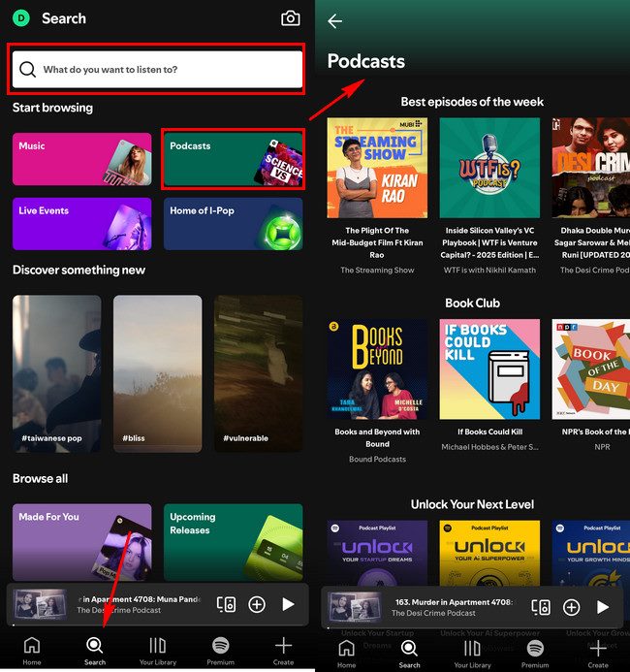
Task: Open the #taiwanese pop discovery card
Action: tap(56, 373)
